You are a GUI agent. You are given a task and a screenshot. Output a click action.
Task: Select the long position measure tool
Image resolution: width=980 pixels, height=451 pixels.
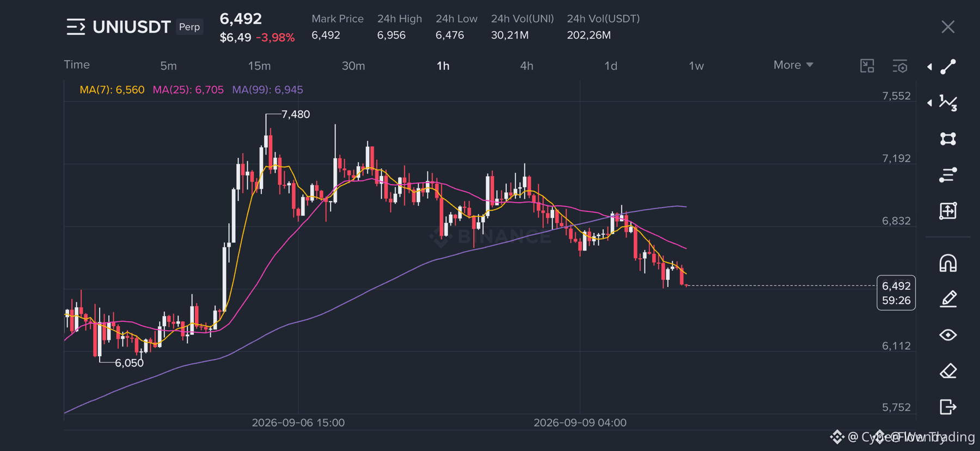[x=948, y=211]
